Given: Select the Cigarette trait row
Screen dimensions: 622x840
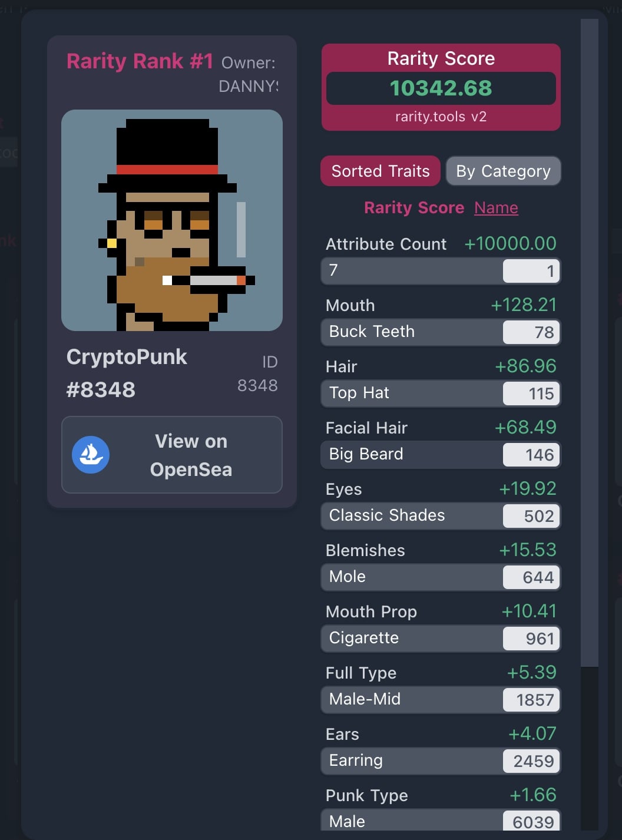Looking at the screenshot, I should tap(441, 639).
